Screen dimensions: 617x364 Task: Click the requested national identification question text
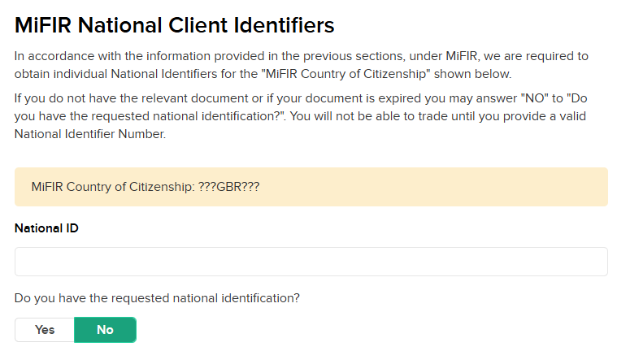click(157, 298)
